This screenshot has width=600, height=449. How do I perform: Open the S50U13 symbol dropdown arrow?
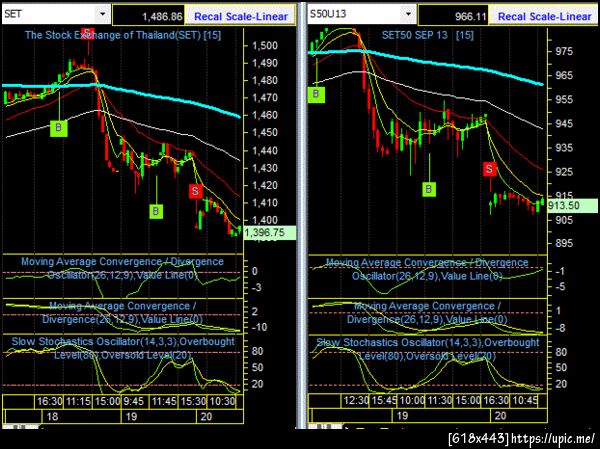[x=408, y=14]
